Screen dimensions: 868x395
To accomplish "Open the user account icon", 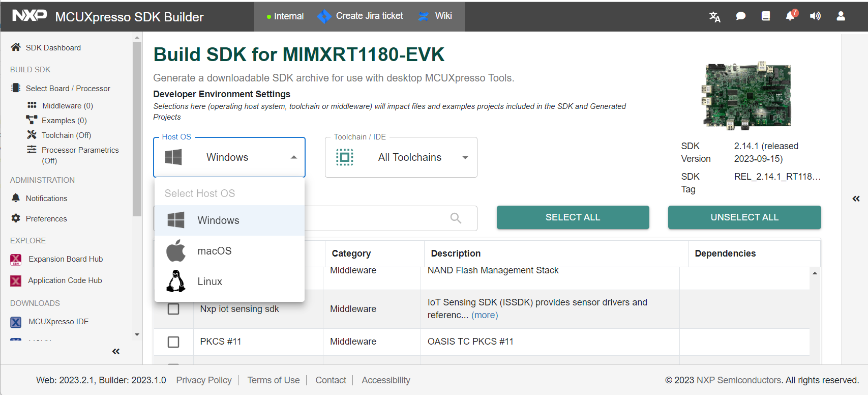I will click(x=841, y=16).
